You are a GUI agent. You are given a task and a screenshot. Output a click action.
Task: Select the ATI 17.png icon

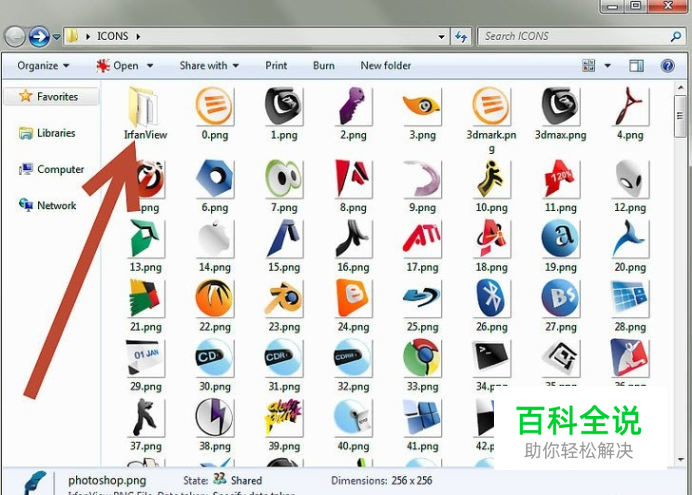coord(422,238)
